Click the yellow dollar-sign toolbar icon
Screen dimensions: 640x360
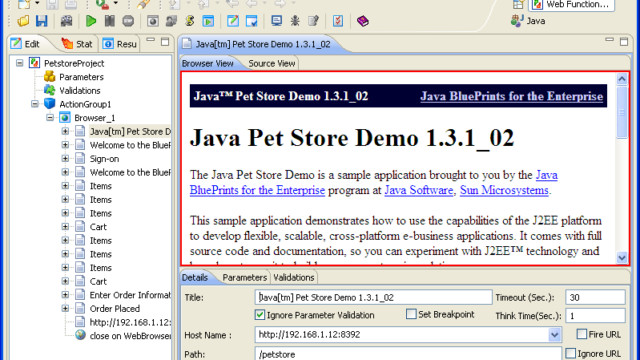[x=189, y=21]
